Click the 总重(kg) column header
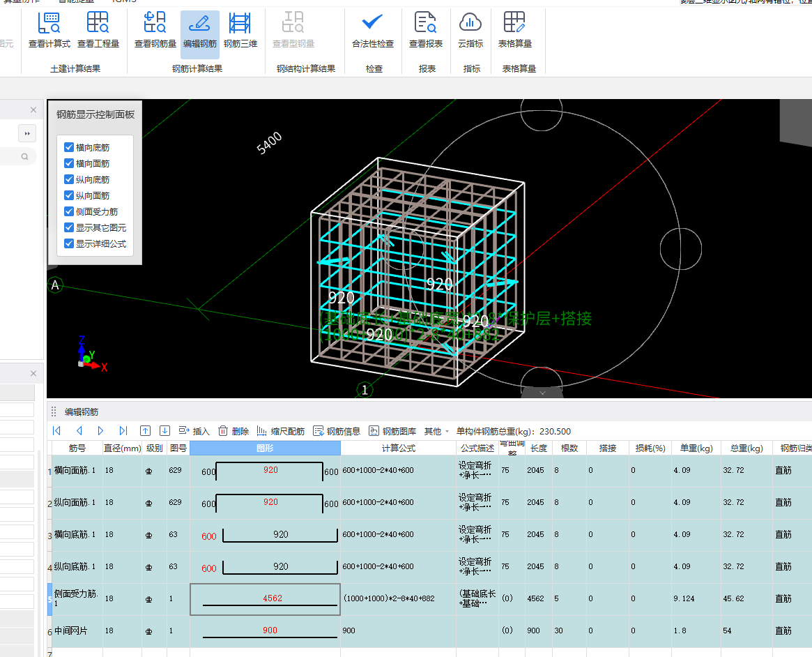This screenshot has width=812, height=657. [x=746, y=448]
